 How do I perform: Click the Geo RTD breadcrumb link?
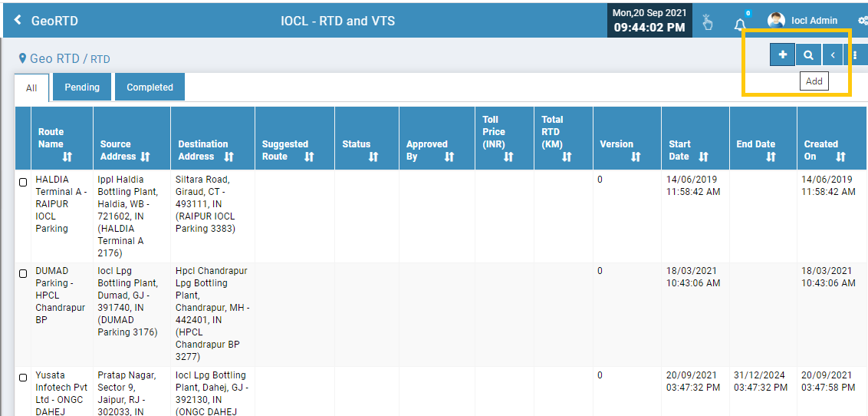pos(54,58)
